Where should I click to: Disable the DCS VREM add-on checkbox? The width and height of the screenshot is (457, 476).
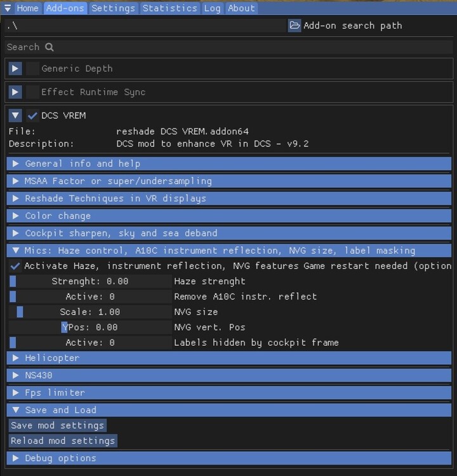32,116
